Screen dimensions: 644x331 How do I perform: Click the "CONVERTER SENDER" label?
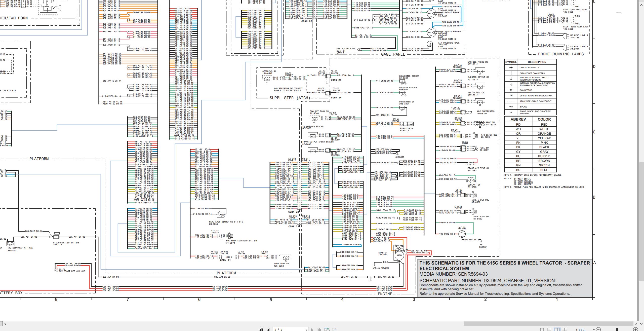tap(409, 76)
